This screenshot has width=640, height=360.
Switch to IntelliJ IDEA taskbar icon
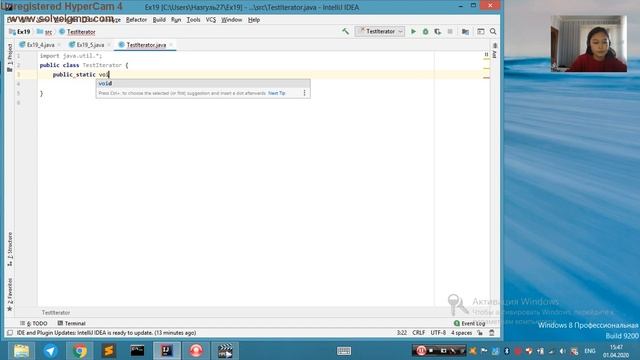tap(167, 351)
